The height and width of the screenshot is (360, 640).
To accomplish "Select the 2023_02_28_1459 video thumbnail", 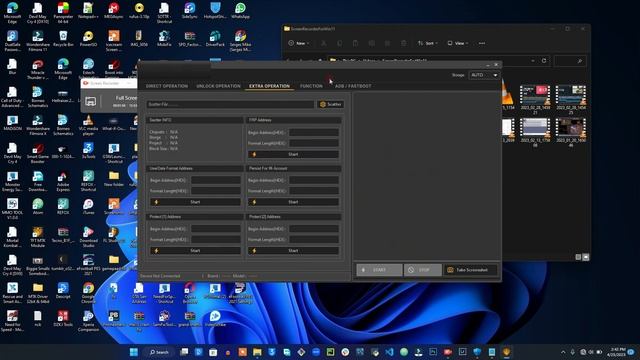I will click(535, 100).
